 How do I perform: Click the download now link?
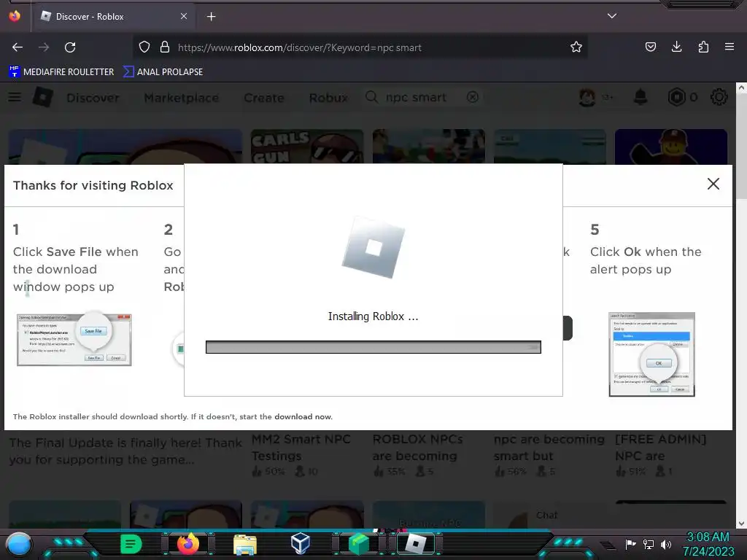tap(303, 416)
